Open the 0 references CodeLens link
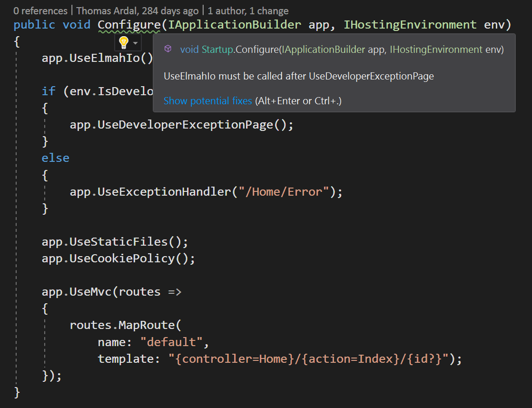The height and width of the screenshot is (408, 532). pyautogui.click(x=40, y=10)
